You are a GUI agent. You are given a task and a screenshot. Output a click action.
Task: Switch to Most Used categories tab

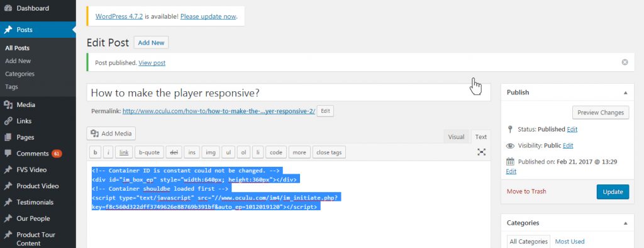[570, 242]
